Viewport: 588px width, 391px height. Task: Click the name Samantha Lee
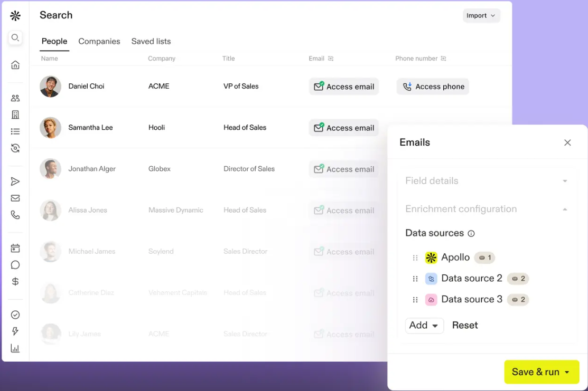90,127
